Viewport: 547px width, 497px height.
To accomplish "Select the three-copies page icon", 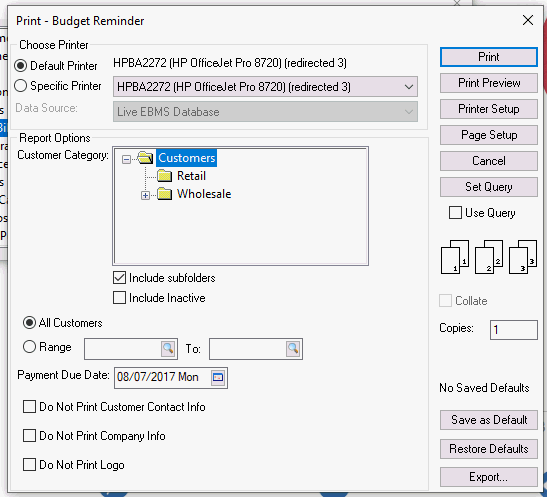I will pos(523,257).
